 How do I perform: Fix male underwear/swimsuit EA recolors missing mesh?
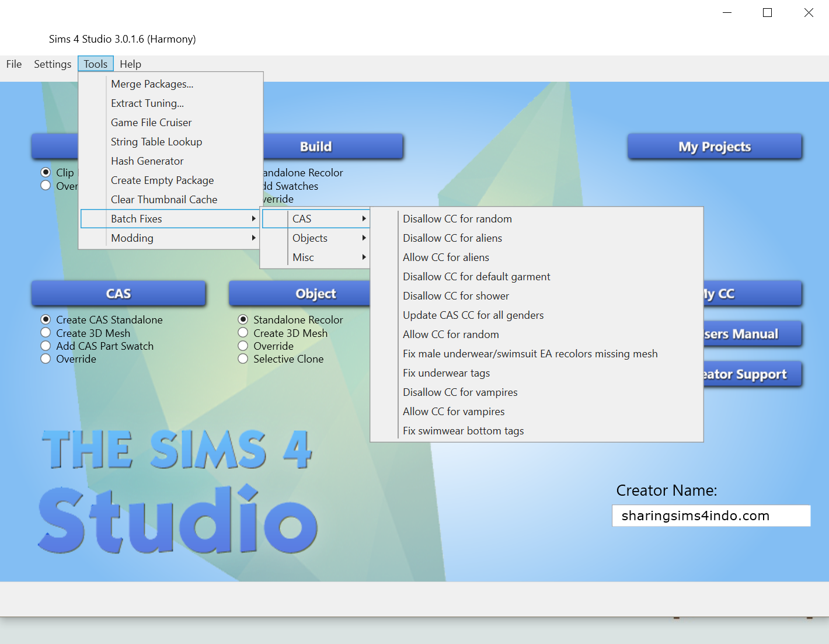(x=537, y=354)
